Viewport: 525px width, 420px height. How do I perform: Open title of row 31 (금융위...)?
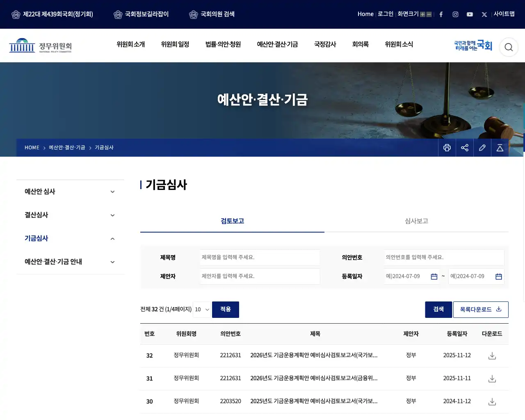coord(314,378)
